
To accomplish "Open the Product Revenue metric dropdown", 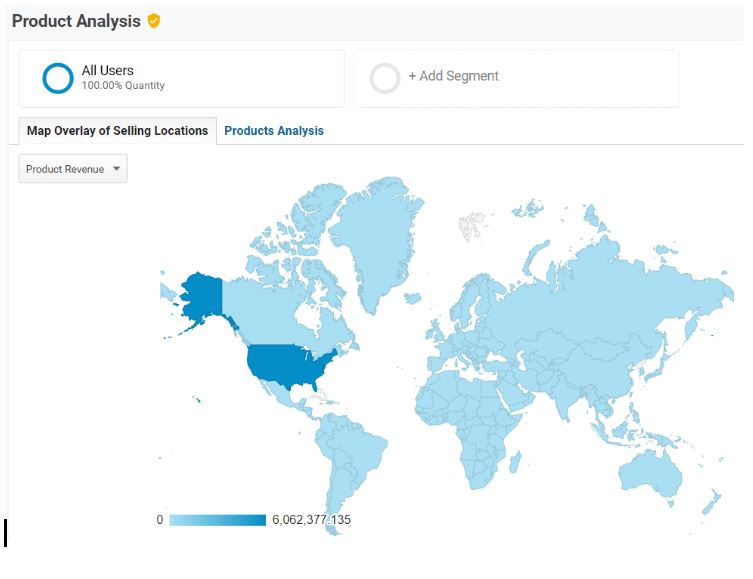I will click(x=73, y=169).
